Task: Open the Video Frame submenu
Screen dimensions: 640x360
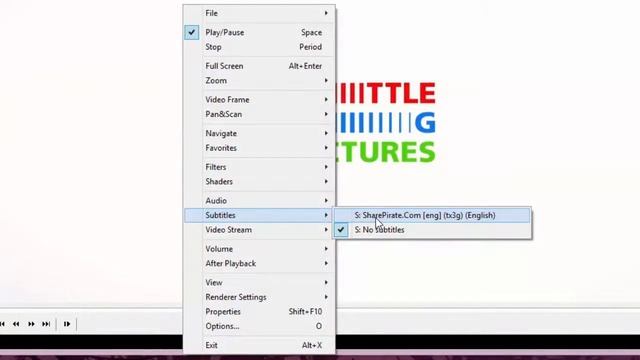Action: 259,100
